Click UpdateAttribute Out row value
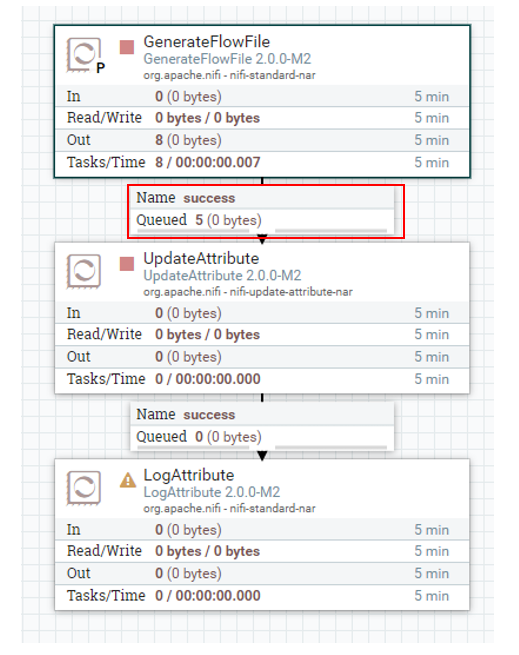Screen dimensions: 519x655 (188, 357)
